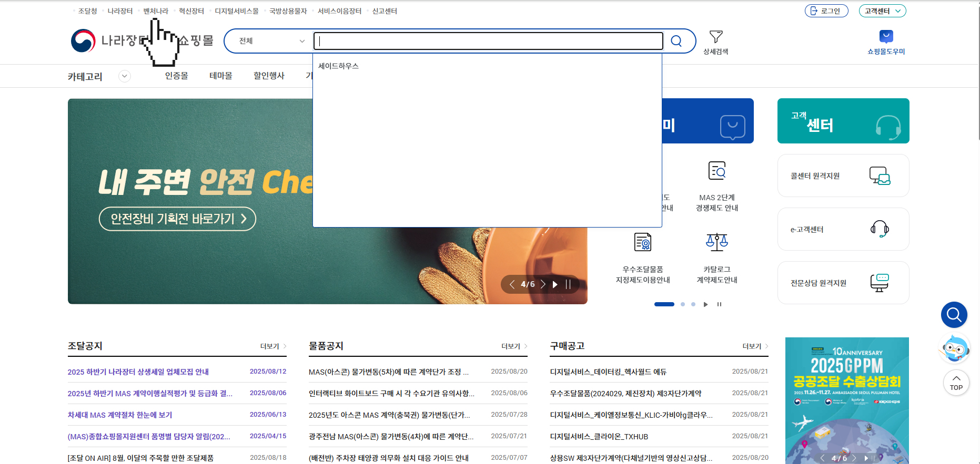Expand the 카테고리 chevron
Screen dimensions: 980x464
tap(125, 76)
